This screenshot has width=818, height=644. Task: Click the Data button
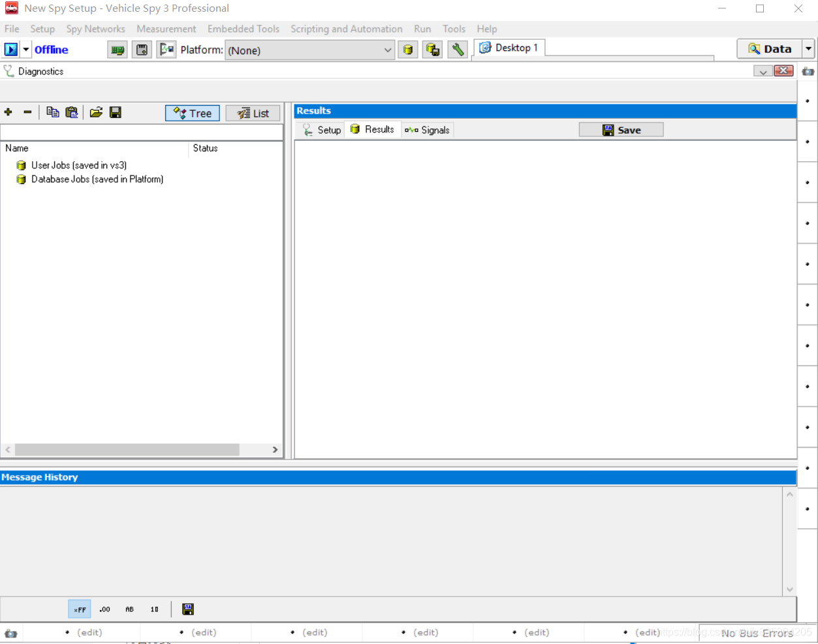point(770,49)
